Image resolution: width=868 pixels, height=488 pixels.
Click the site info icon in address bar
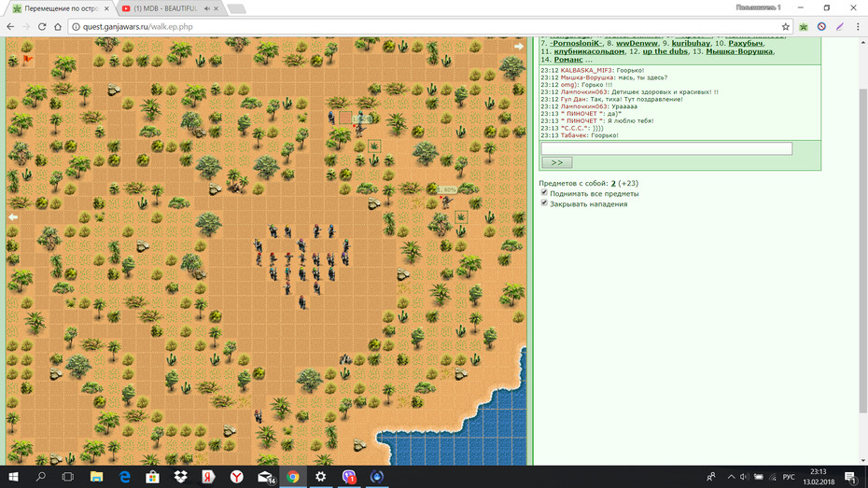click(x=77, y=26)
